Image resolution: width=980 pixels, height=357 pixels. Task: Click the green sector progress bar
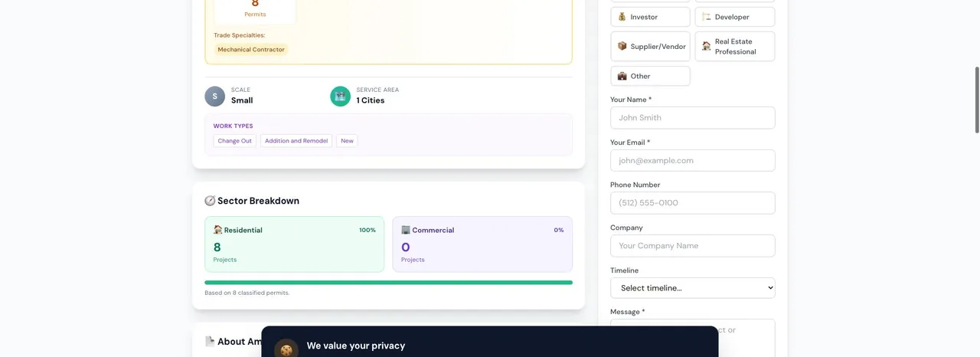[388, 283]
